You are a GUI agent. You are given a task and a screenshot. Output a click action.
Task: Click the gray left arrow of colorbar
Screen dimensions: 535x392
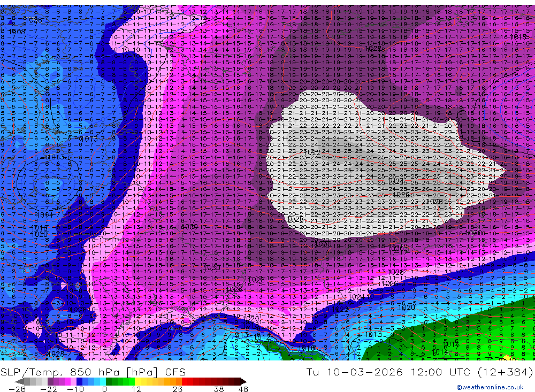pos(20,381)
